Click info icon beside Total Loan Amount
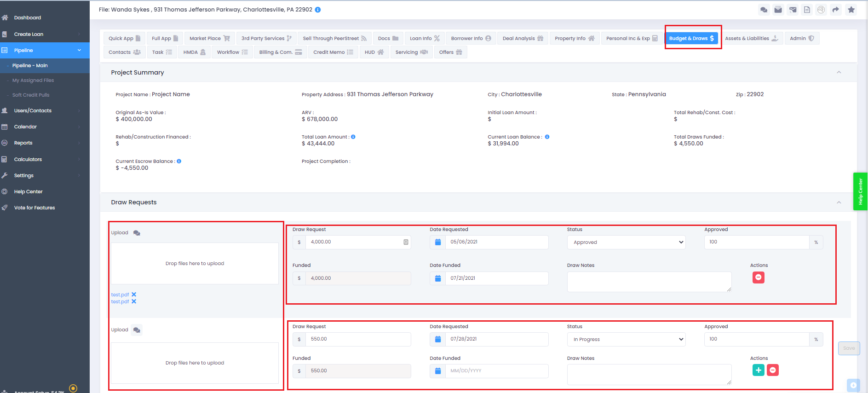This screenshot has width=868, height=393. click(353, 137)
